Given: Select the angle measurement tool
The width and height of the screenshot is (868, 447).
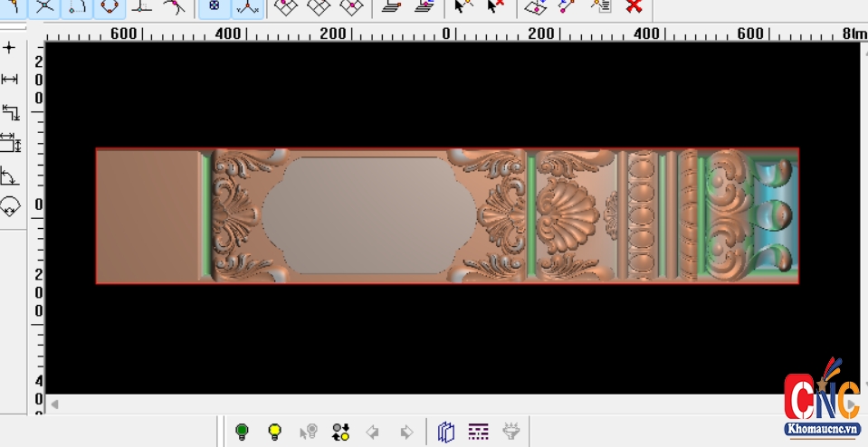Looking at the screenshot, I should [10, 176].
